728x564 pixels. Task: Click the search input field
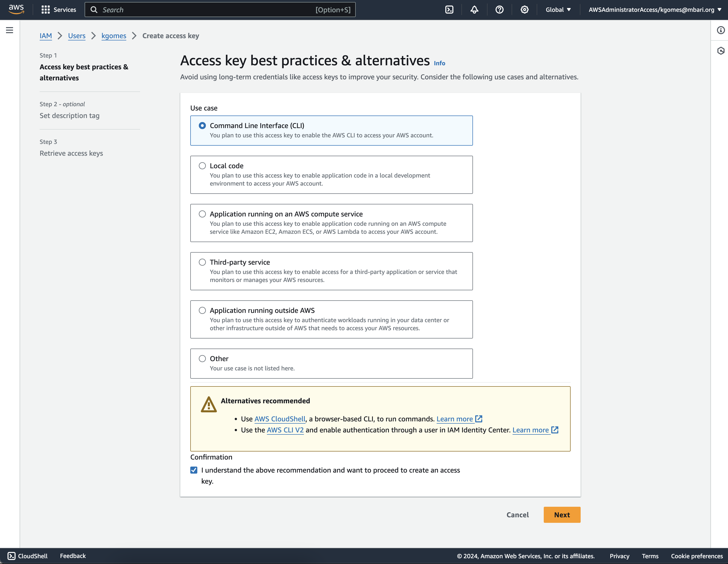pos(207,10)
